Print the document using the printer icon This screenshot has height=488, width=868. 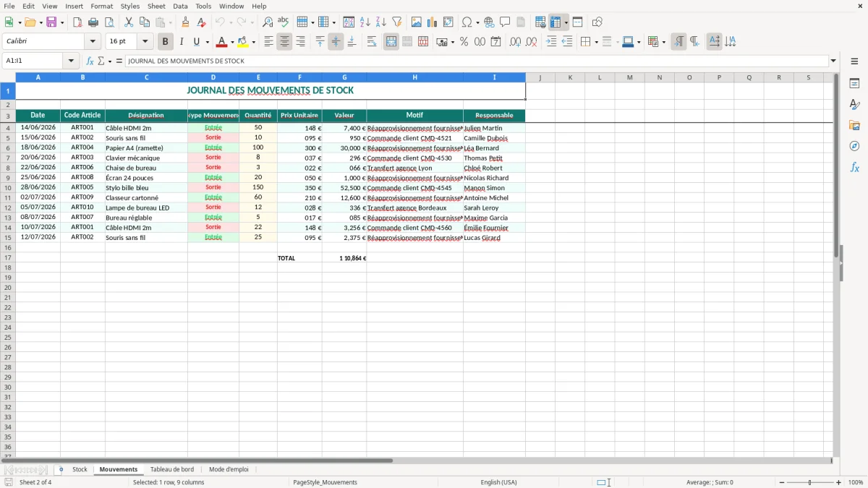point(93,22)
